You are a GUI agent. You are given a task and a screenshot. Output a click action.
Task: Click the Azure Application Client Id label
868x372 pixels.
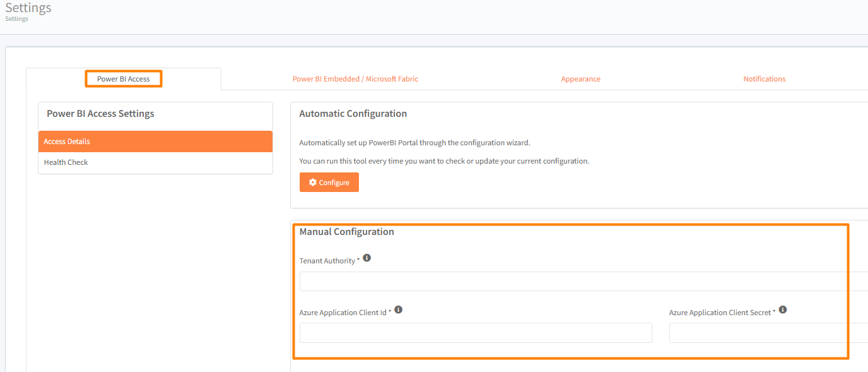pos(343,313)
